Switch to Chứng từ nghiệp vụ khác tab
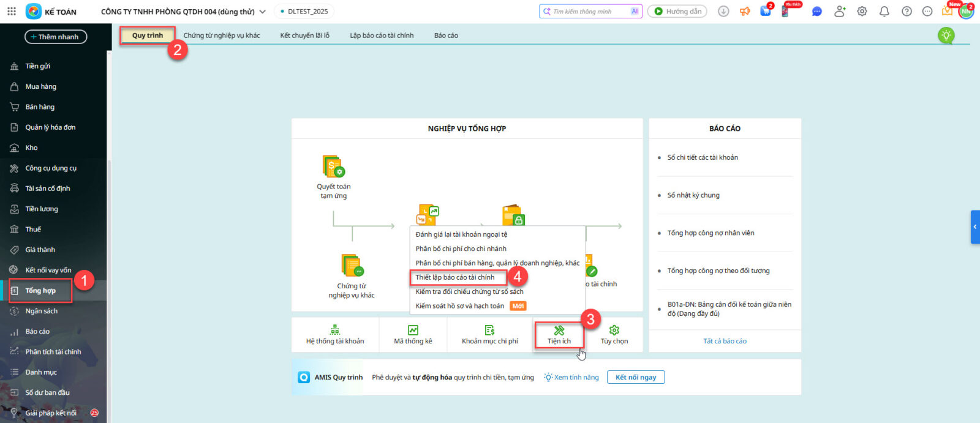Image resolution: width=980 pixels, height=423 pixels. pyautogui.click(x=222, y=36)
